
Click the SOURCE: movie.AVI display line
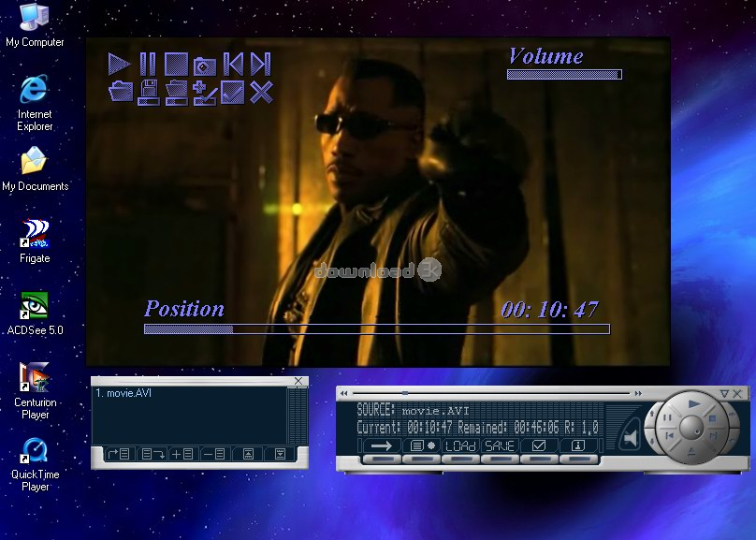[x=413, y=410]
